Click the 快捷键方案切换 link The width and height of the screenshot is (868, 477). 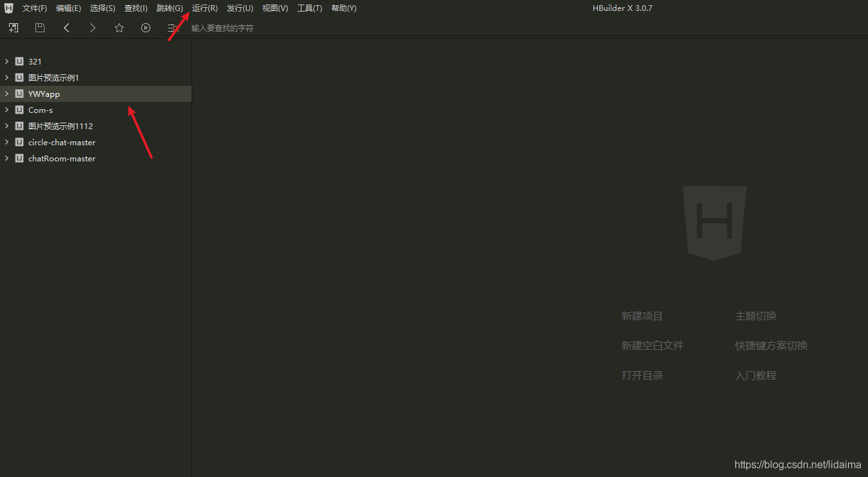771,346
